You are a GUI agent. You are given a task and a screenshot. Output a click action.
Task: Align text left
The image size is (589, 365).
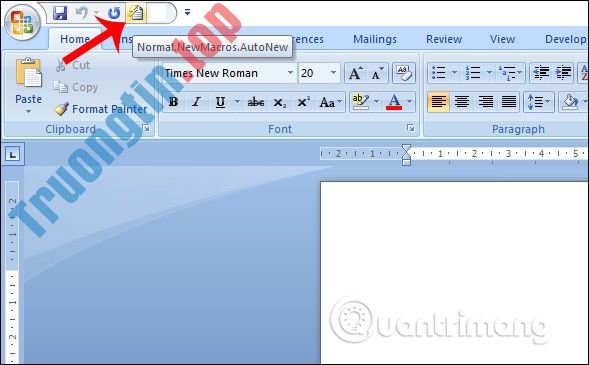tap(438, 102)
